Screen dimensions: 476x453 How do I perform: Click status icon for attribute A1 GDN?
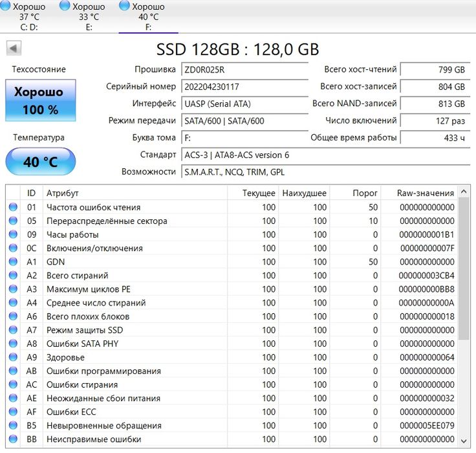(x=13, y=261)
